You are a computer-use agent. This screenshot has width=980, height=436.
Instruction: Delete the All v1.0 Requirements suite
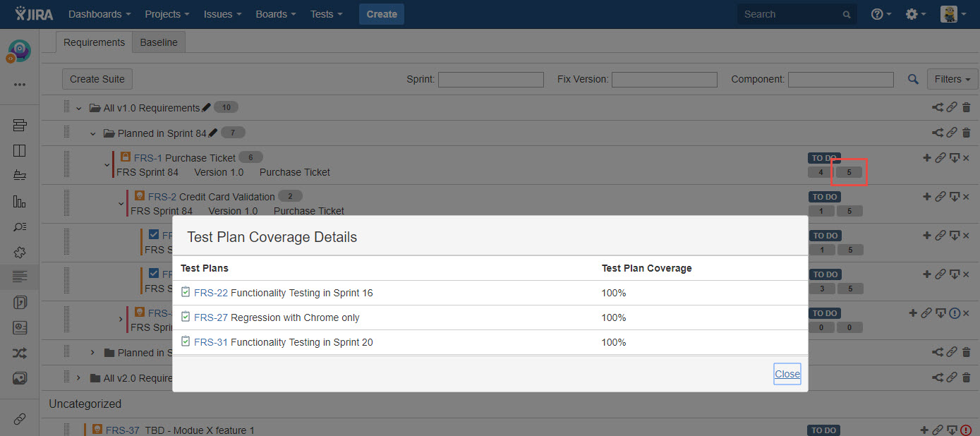967,108
